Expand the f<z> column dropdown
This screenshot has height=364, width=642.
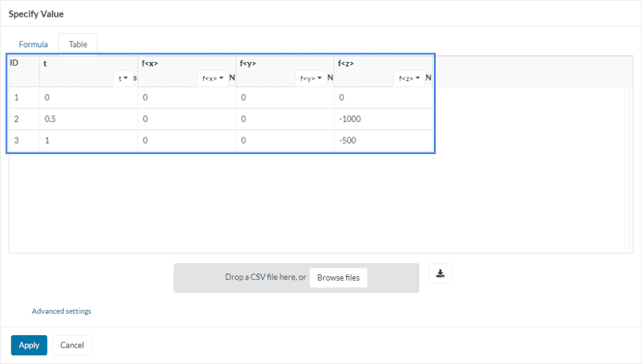point(409,78)
